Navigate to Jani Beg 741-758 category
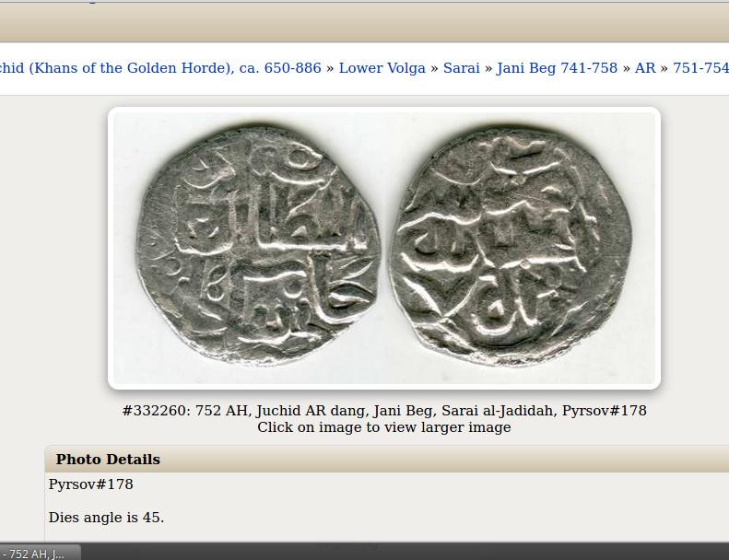729x560 pixels. [x=557, y=68]
